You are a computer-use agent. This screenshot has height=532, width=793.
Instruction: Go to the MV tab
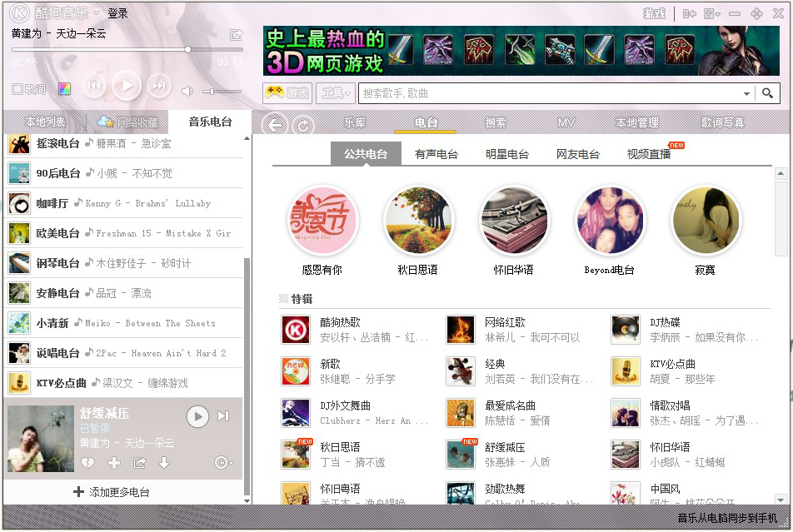coord(566,122)
